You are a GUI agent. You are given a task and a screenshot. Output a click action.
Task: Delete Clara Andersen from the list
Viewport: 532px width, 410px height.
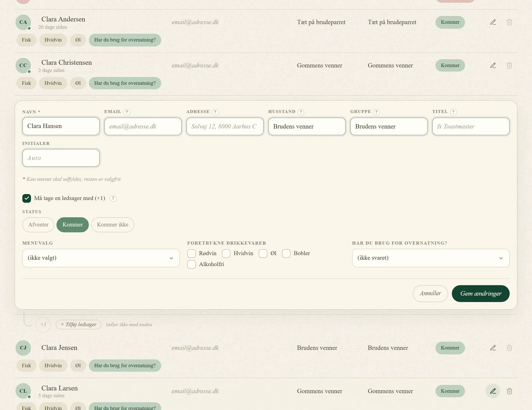click(x=509, y=22)
